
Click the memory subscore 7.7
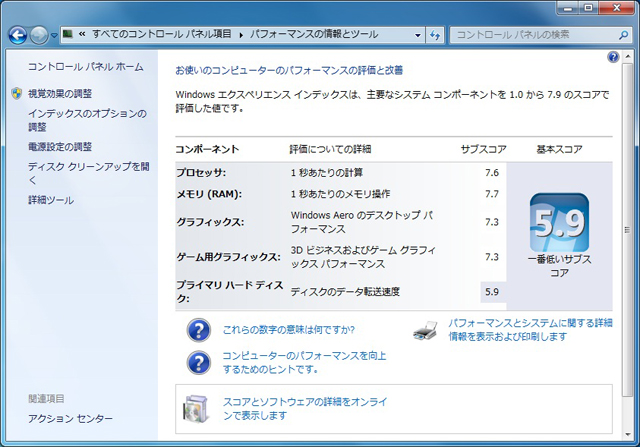tap(492, 194)
